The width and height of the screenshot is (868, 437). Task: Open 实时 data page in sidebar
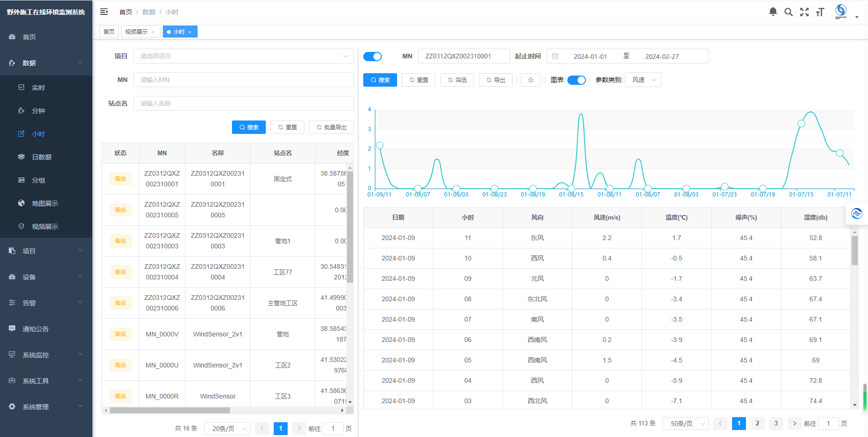pos(46,88)
